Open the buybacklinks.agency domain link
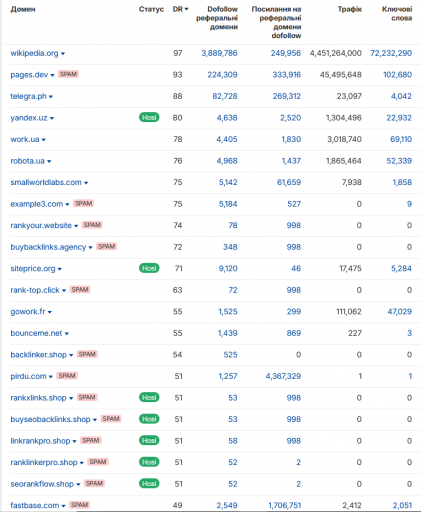Viewport: 421px width, 512px height. pos(48,247)
